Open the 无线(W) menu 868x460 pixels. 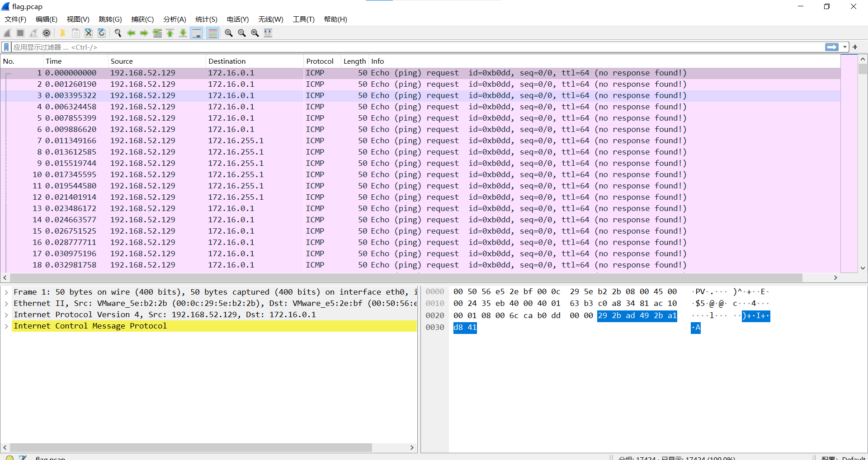click(x=271, y=19)
